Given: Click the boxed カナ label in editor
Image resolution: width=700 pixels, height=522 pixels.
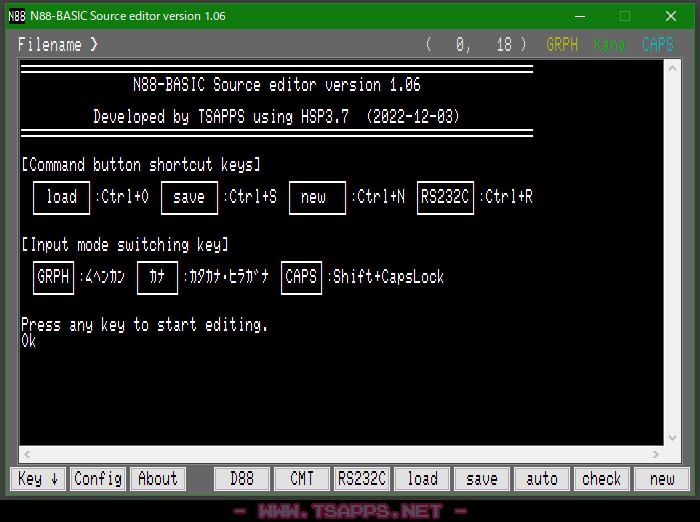Looking at the screenshot, I should click(x=157, y=278).
